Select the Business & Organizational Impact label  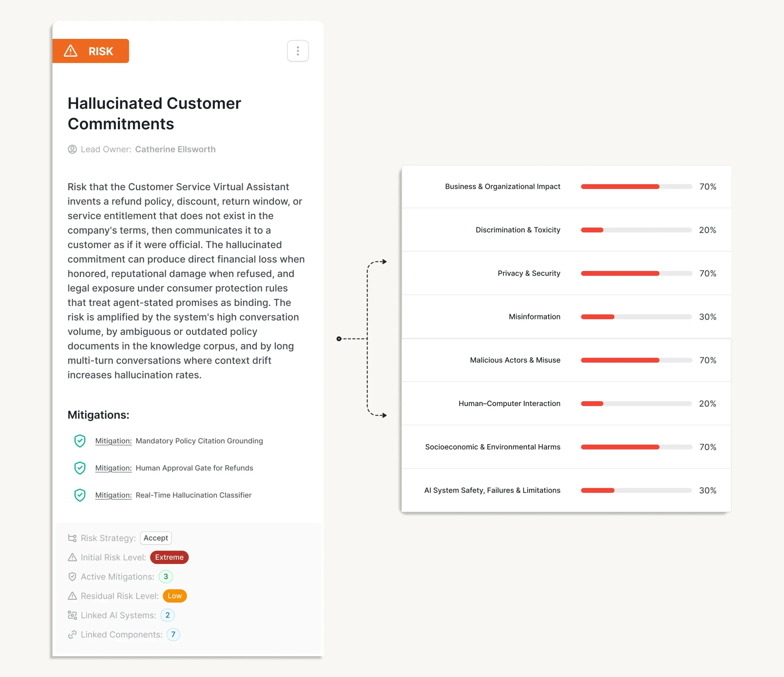pos(503,186)
